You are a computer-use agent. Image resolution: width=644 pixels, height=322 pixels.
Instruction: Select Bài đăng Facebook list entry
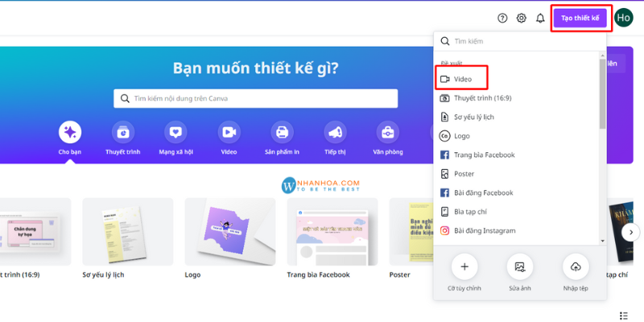pos(517,192)
